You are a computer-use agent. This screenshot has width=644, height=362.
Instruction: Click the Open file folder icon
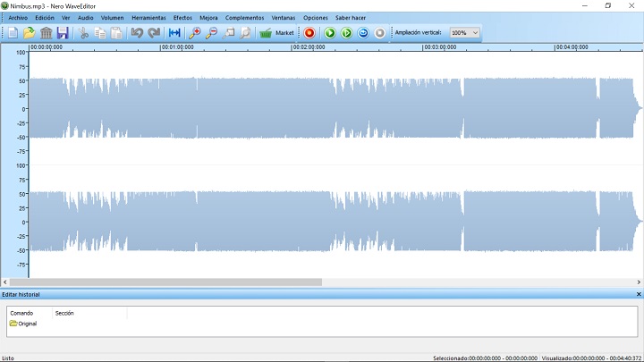coord(29,33)
